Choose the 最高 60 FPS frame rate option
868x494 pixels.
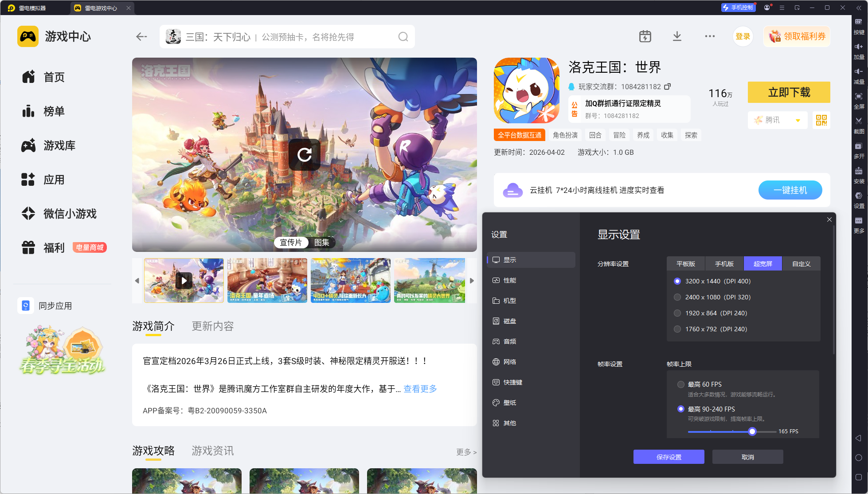point(681,384)
